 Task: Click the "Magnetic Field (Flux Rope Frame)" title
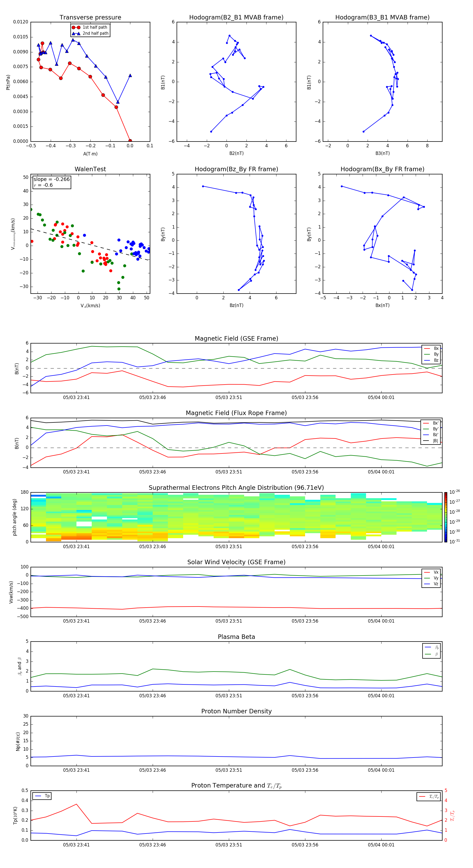[236, 413]
